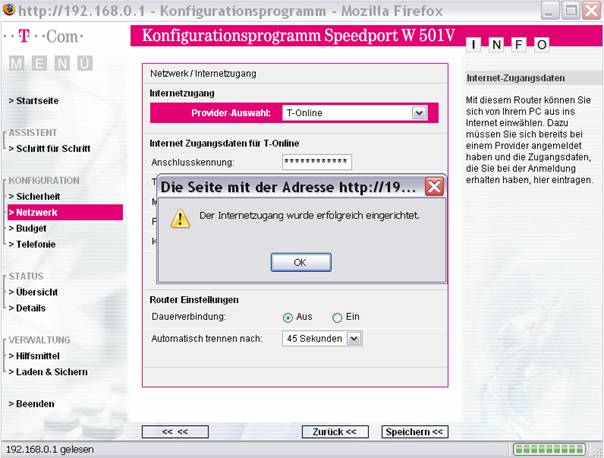Close the alert dialog with the red X
This screenshot has width=604, height=458.
tap(434, 187)
